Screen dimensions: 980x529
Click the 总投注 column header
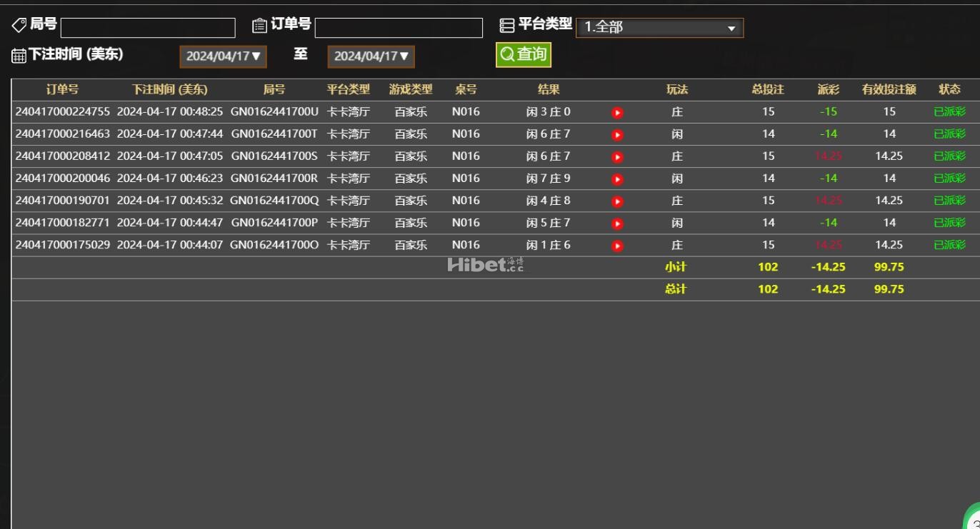(768, 89)
